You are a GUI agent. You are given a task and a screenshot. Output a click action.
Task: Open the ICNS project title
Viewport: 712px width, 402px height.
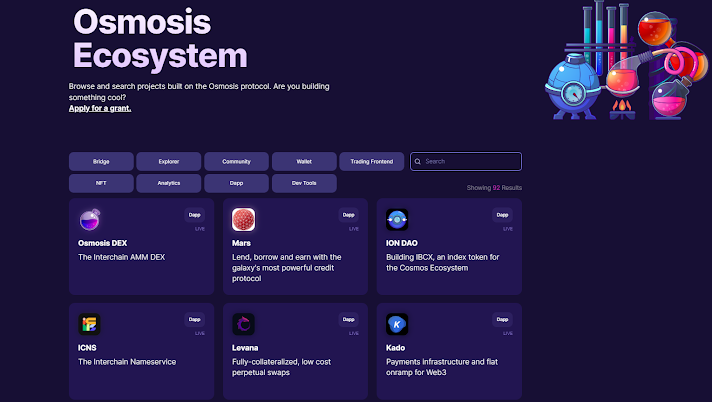click(87, 348)
